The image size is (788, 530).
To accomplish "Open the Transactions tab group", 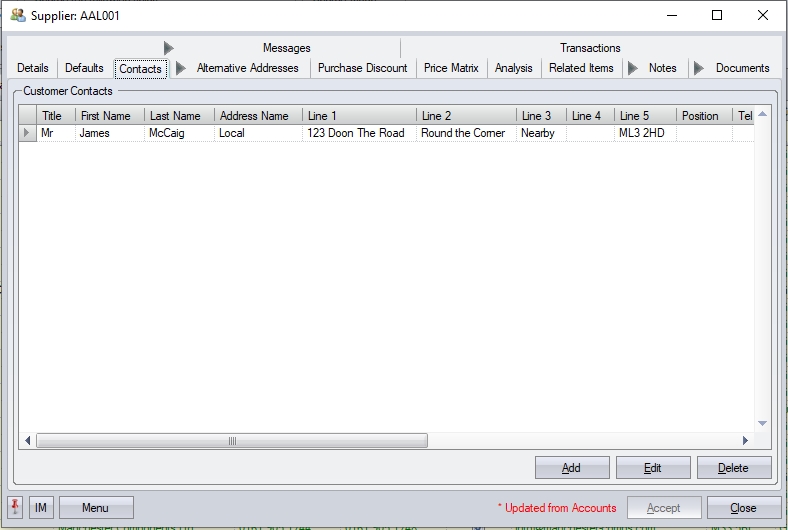I will (x=590, y=48).
